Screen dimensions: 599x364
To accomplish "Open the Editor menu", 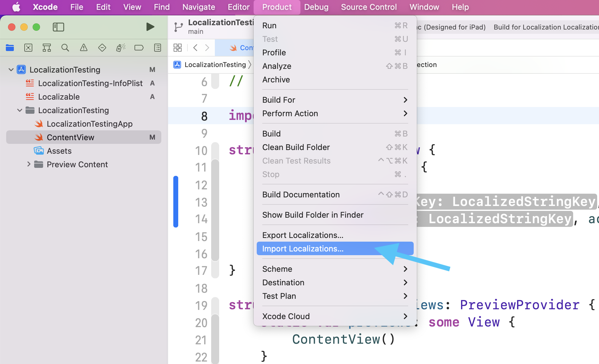I will coord(239,7).
